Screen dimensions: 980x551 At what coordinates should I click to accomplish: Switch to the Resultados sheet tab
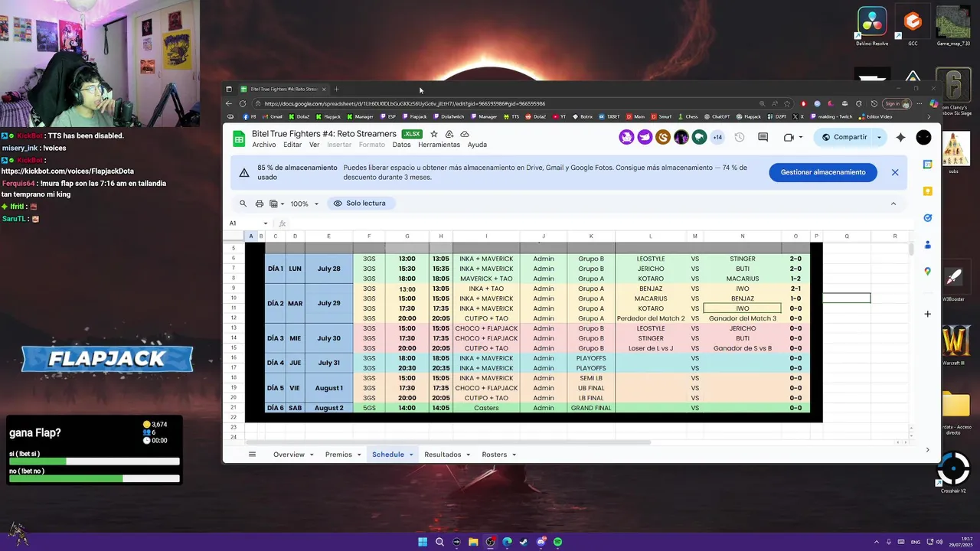443,455
